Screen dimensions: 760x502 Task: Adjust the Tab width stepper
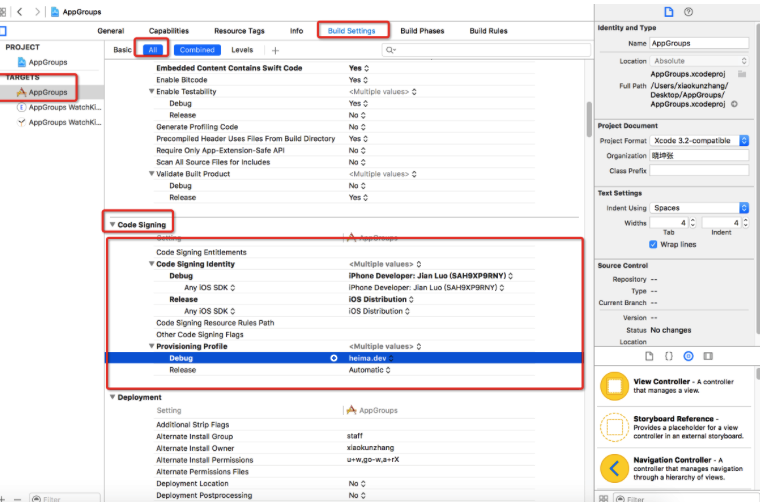tap(693, 223)
